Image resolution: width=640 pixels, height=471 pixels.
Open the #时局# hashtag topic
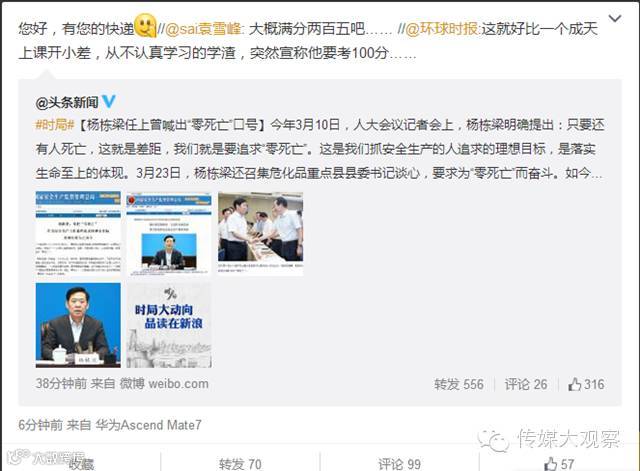(55, 125)
